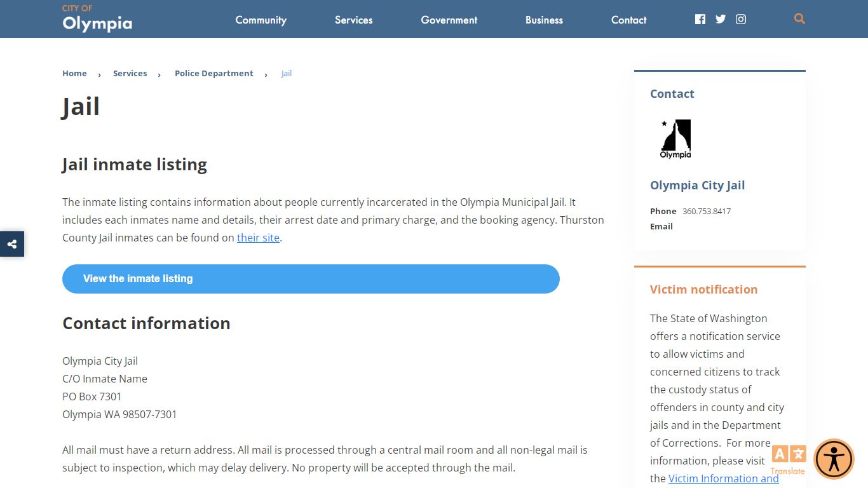
Task: Click View the inmate listing button
Action: (x=311, y=279)
